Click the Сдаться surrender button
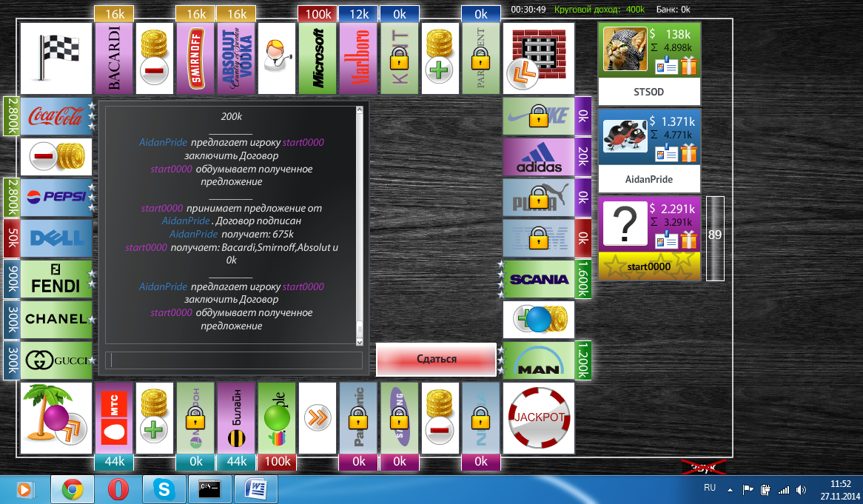This screenshot has height=504, width=863. click(436, 359)
